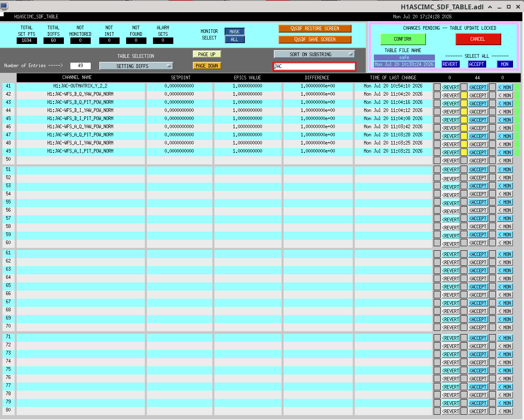The height and width of the screenshot is (420, 524).
Task: Toggle the yellow accept checkbox on row 42
Action: pyautogui.click(x=464, y=95)
